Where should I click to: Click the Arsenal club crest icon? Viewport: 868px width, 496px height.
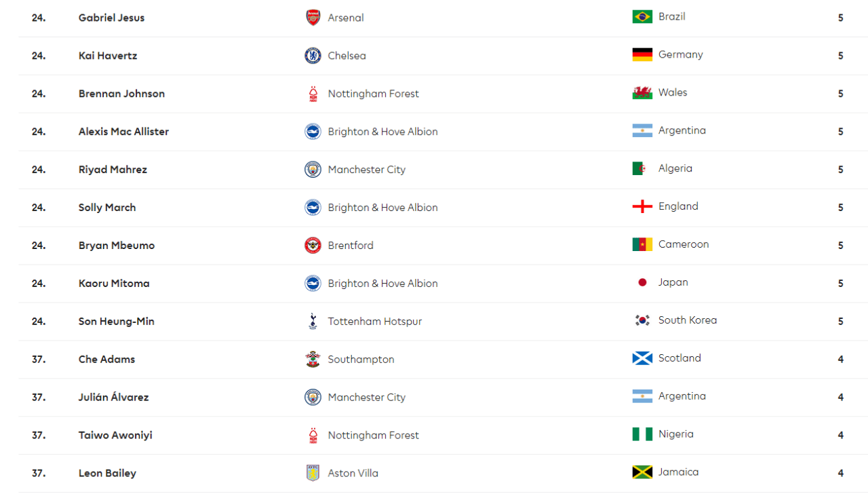tap(313, 18)
